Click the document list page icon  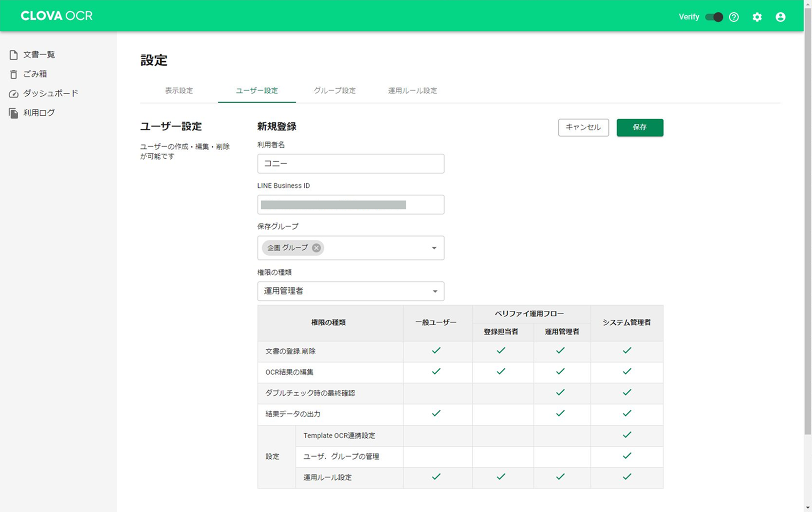tap(14, 55)
